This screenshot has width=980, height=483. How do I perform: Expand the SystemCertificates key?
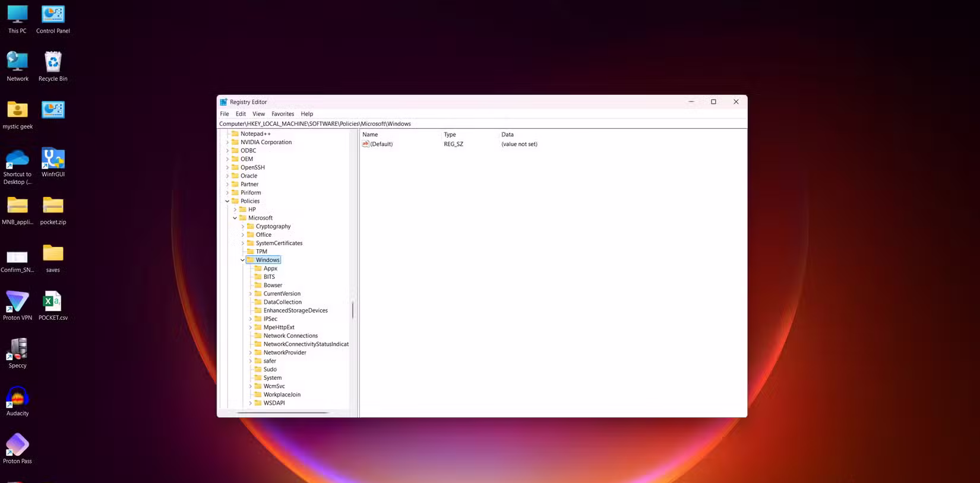[243, 243]
